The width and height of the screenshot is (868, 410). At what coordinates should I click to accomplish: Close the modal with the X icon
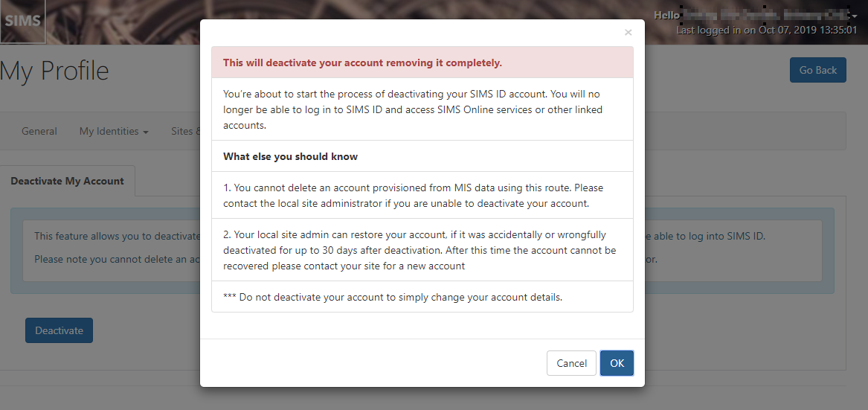(628, 33)
